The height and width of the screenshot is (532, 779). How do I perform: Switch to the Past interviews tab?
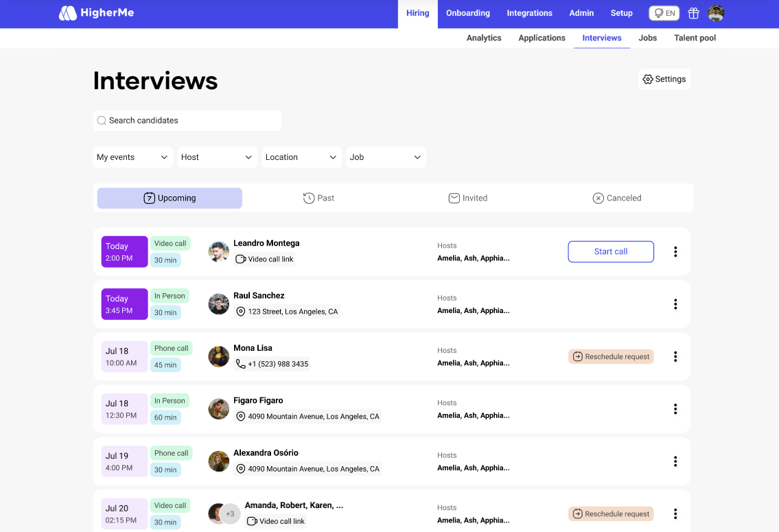pos(318,198)
